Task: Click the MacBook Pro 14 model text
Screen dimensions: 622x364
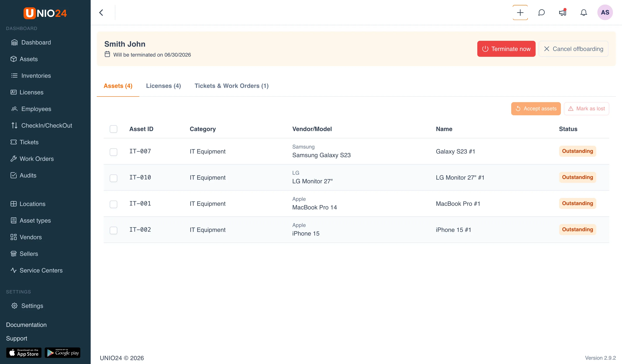Action: pyautogui.click(x=314, y=207)
